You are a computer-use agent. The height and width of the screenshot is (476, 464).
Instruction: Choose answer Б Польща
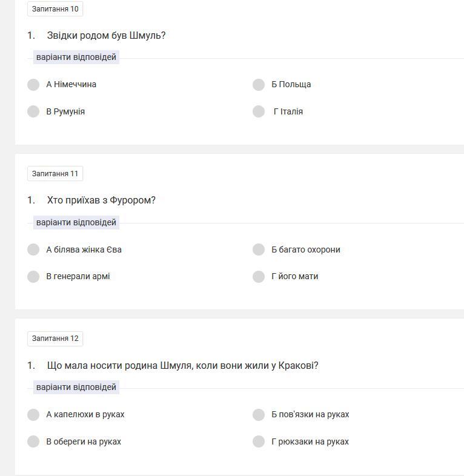(259, 85)
